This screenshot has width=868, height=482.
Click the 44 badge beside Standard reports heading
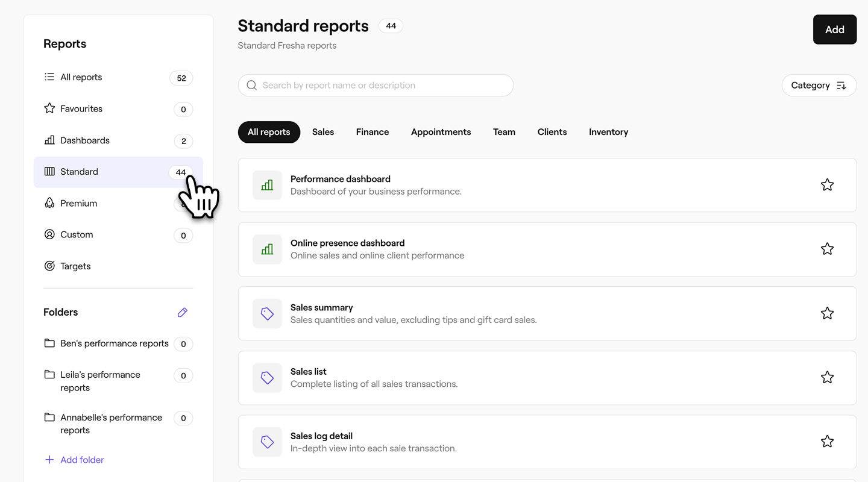391,26
